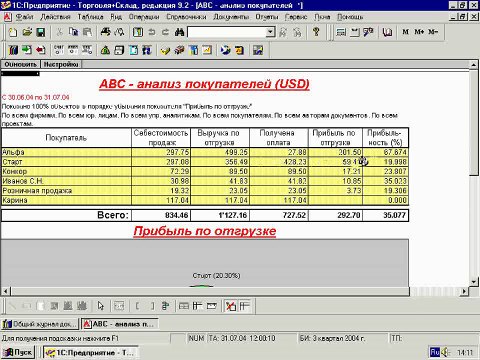Click the Старт (20.30%) chart label
480x360 pixels.
coord(216,276)
